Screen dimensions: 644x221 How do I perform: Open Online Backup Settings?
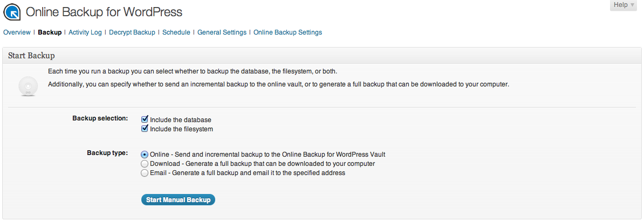tap(287, 32)
